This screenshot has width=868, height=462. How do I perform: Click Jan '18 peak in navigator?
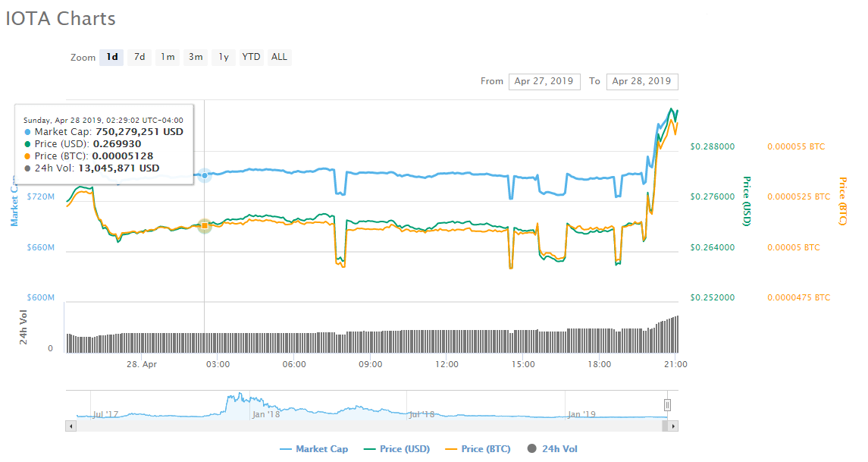click(238, 398)
